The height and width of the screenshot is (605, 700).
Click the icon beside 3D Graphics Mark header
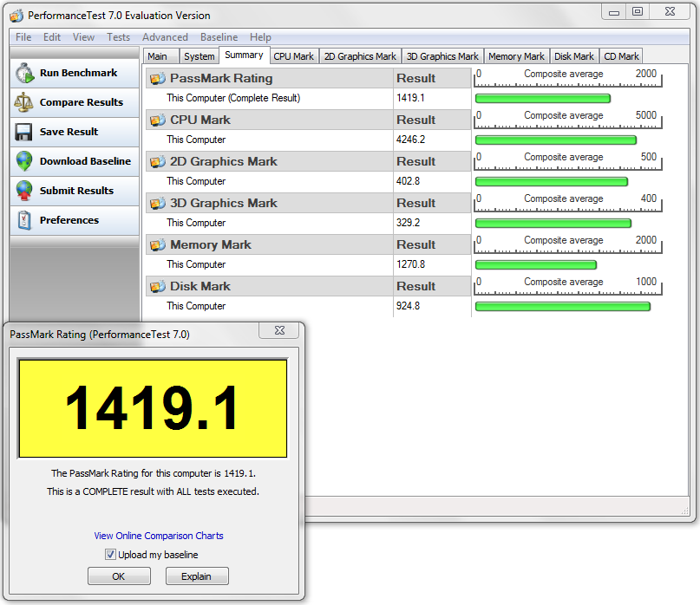(158, 203)
